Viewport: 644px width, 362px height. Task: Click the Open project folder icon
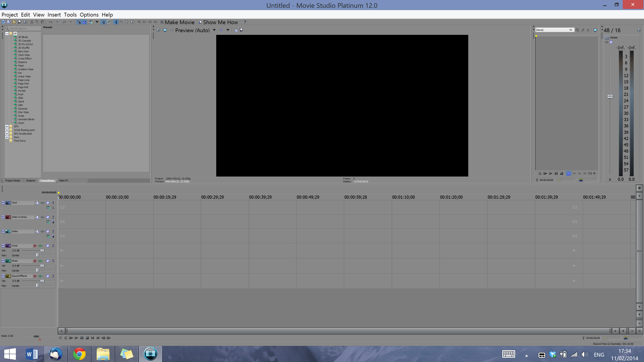[x=14, y=22]
